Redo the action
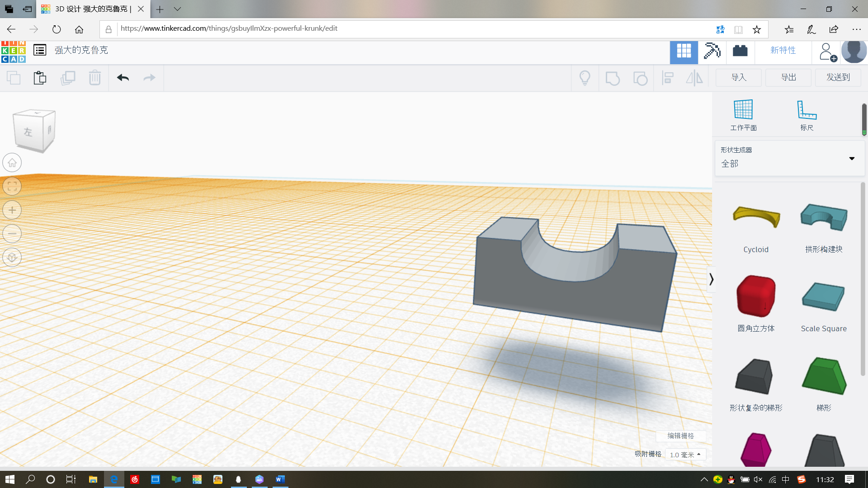The image size is (868, 488). click(149, 78)
